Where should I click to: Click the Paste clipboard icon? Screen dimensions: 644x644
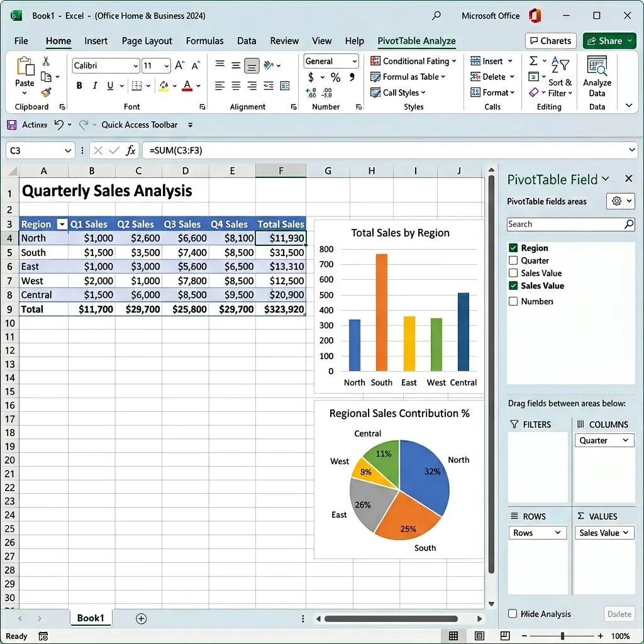pos(25,66)
